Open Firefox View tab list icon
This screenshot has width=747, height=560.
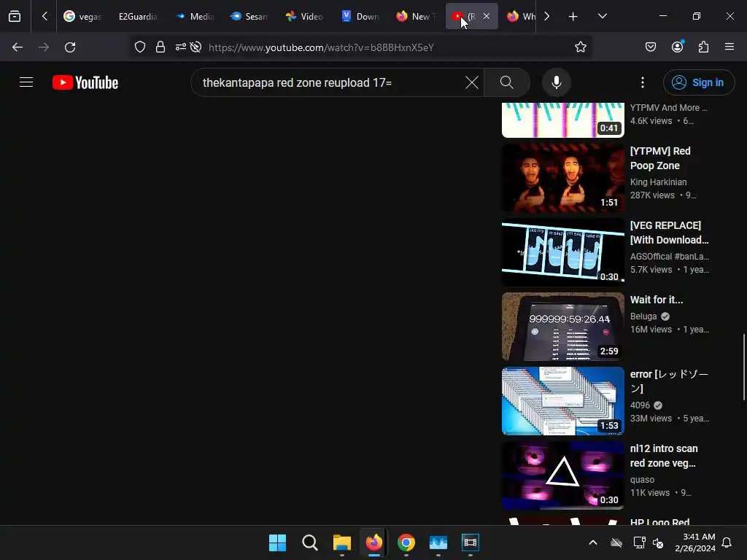tap(15, 17)
